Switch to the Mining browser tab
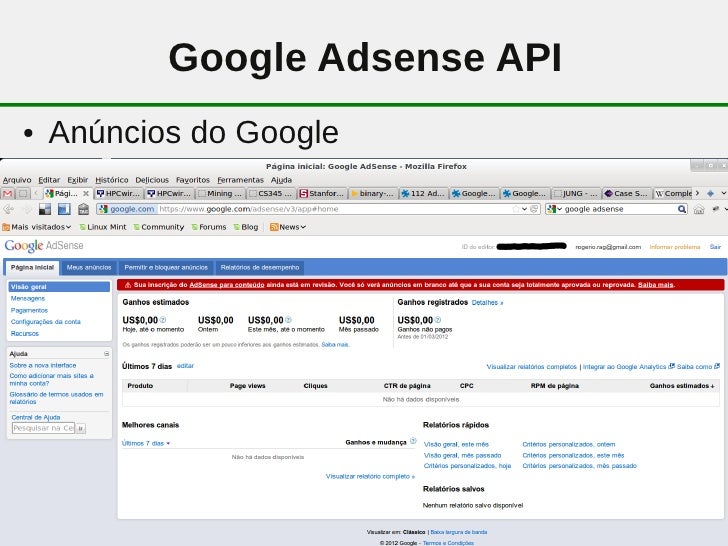Image resolution: width=728 pixels, height=546 pixels. 220,194
